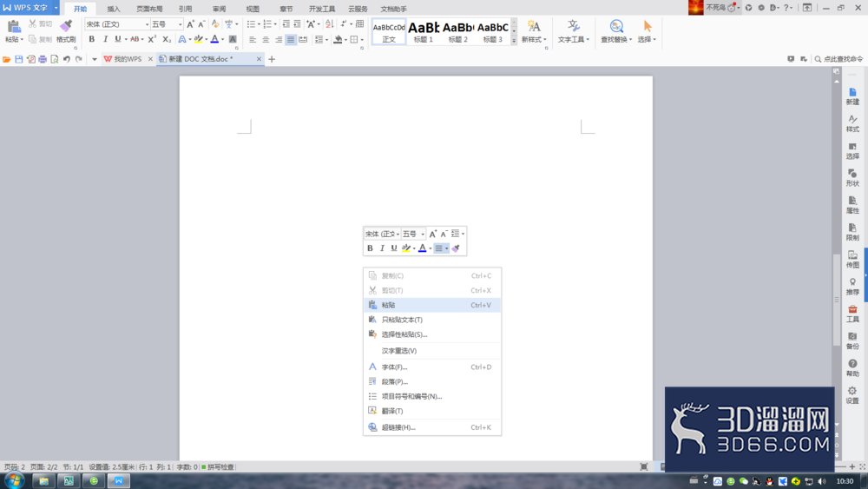Open the Text Tools icon in ribbon
Viewport: 868px width, 489px height.
point(574,31)
